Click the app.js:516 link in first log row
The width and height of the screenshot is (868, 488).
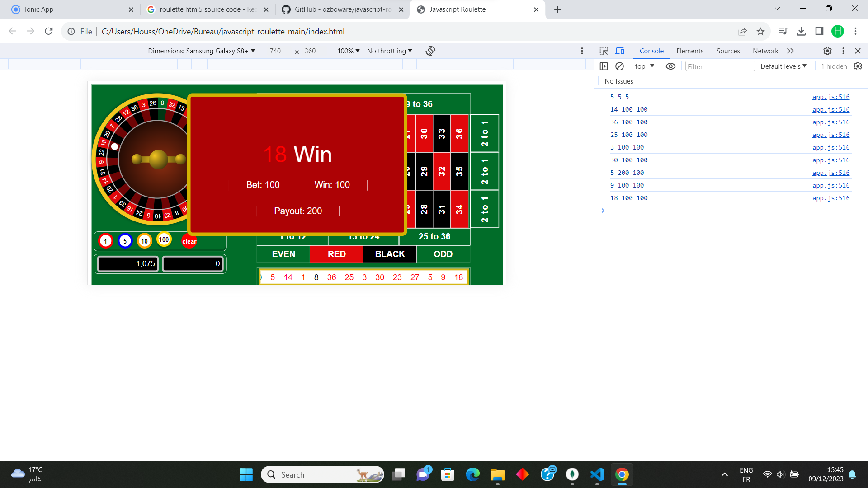pyautogui.click(x=830, y=97)
